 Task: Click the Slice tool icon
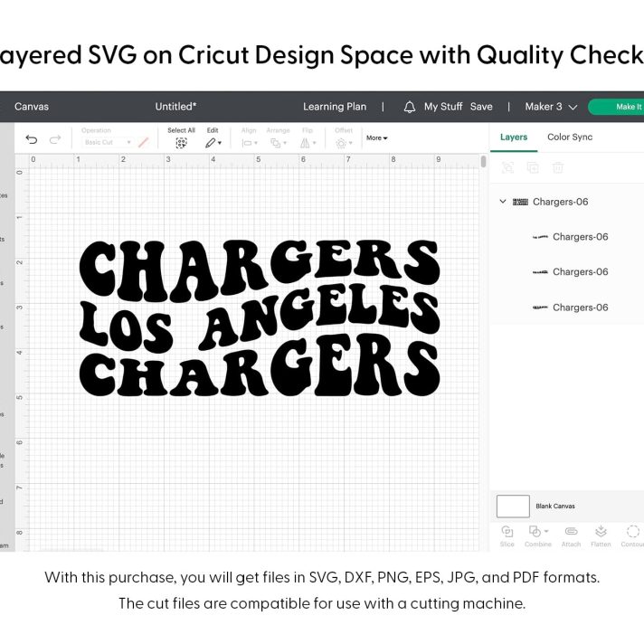(x=507, y=532)
